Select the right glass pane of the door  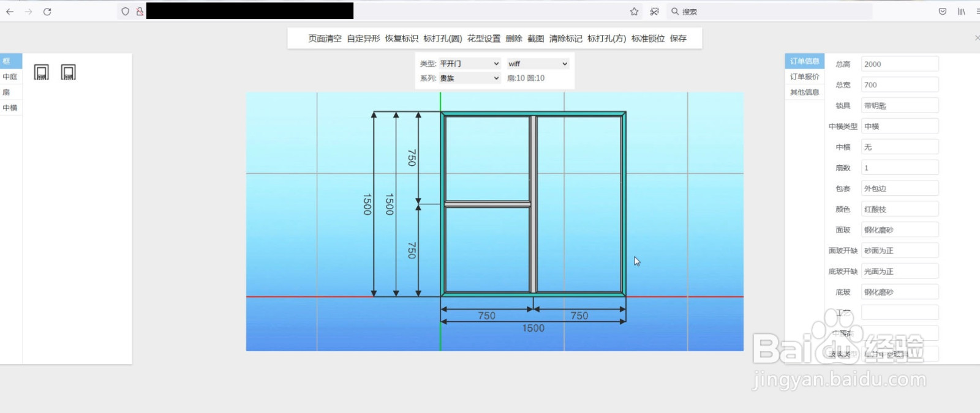[x=579, y=204]
